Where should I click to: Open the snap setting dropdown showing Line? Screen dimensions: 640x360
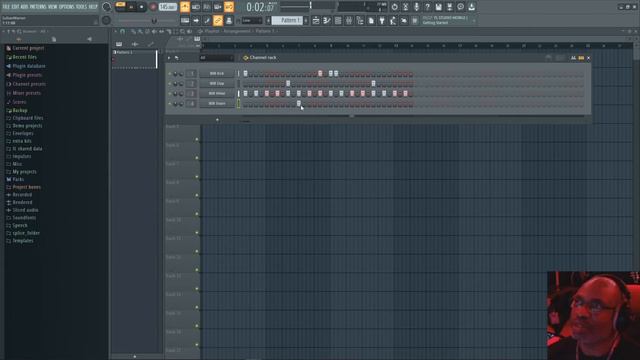coord(251,20)
